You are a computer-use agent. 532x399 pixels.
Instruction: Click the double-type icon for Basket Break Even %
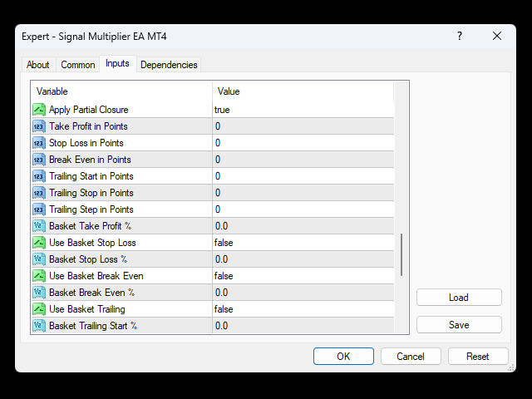tap(39, 293)
